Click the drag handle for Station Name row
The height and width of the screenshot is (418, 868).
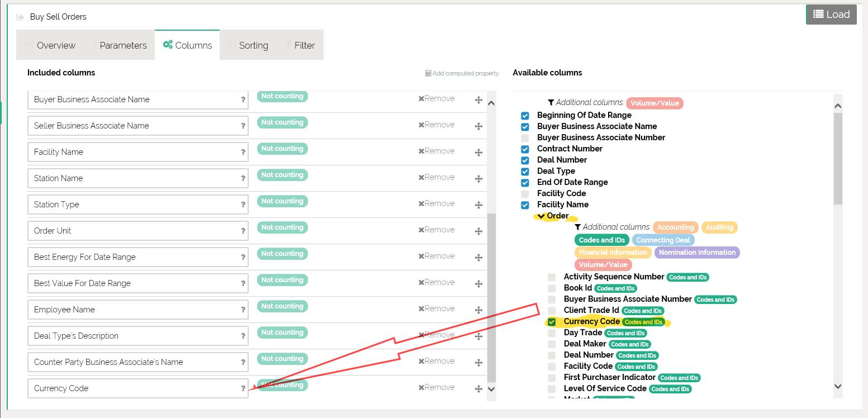click(478, 179)
